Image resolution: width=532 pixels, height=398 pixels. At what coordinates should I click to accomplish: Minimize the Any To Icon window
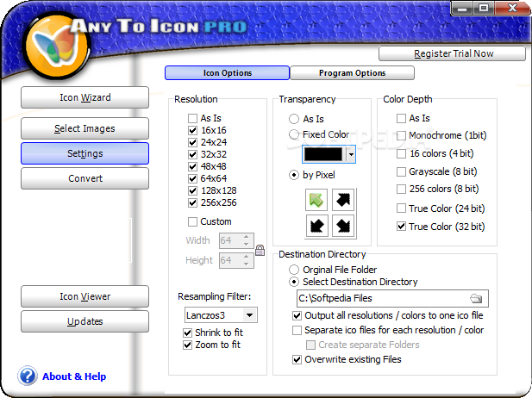click(x=462, y=8)
